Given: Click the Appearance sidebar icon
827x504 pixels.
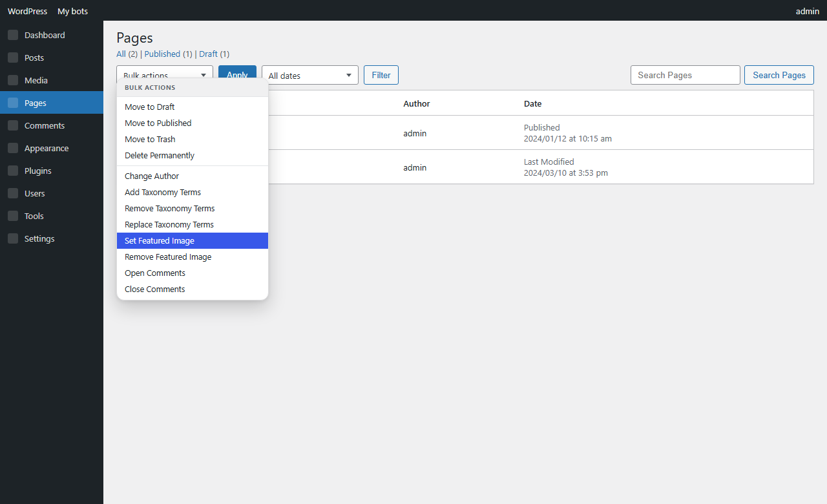Looking at the screenshot, I should coord(13,148).
